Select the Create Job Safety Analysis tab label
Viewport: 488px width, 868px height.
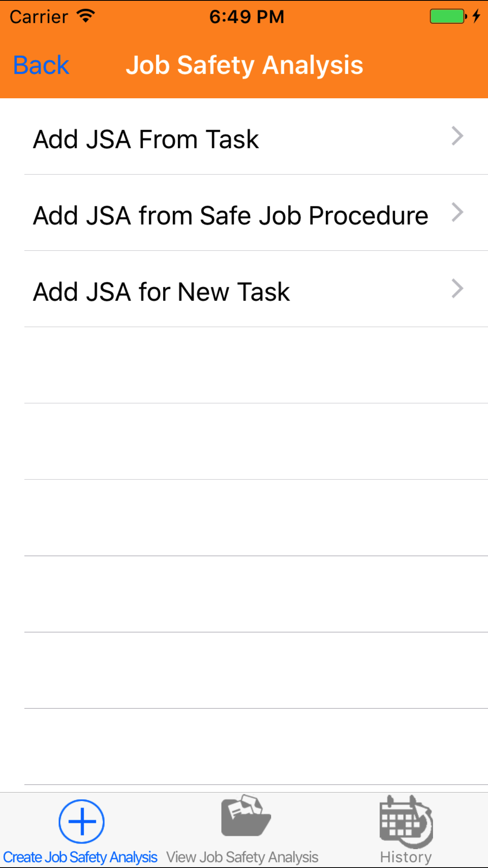(x=81, y=857)
